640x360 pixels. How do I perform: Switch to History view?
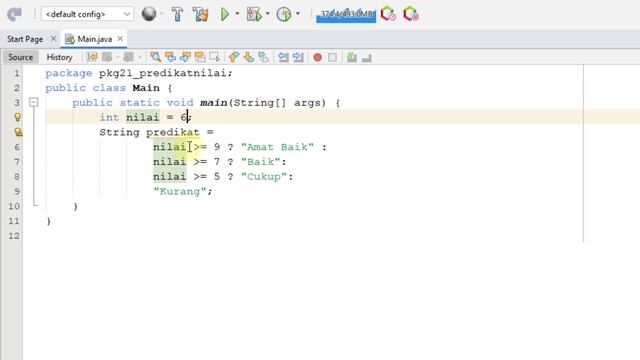tap(60, 57)
